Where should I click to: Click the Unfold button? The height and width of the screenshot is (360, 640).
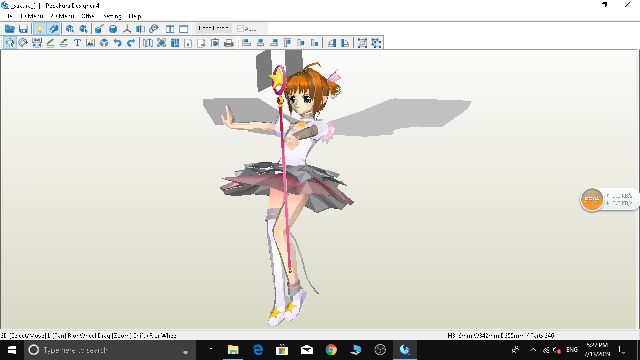pyautogui.click(x=213, y=28)
